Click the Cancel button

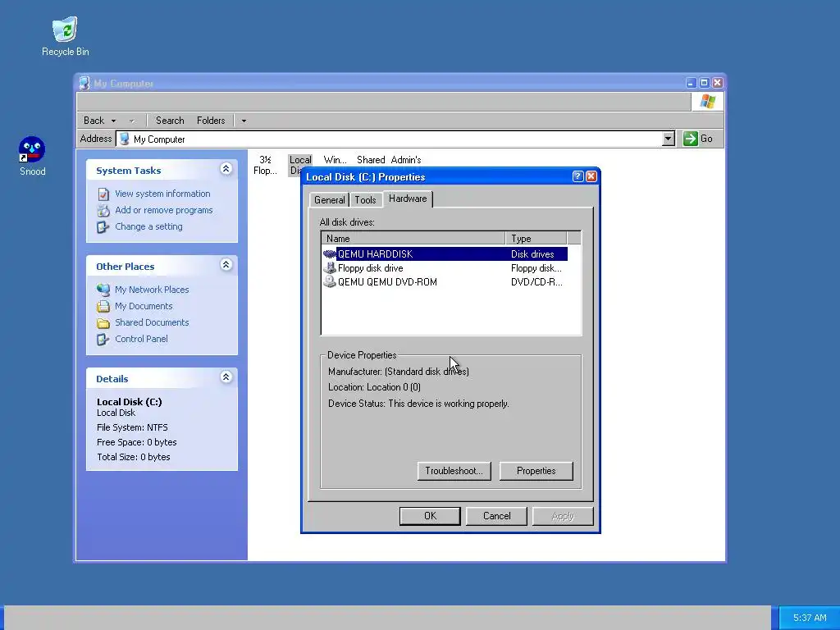coord(496,516)
